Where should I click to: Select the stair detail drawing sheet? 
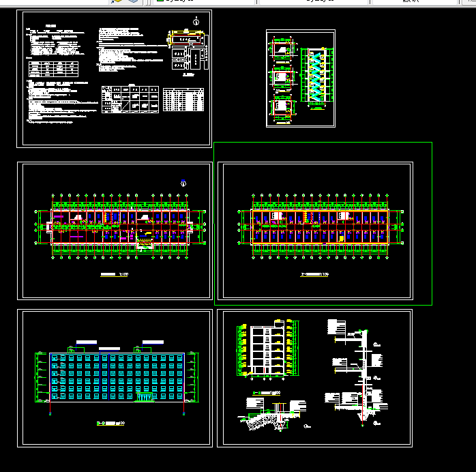tap(301, 78)
